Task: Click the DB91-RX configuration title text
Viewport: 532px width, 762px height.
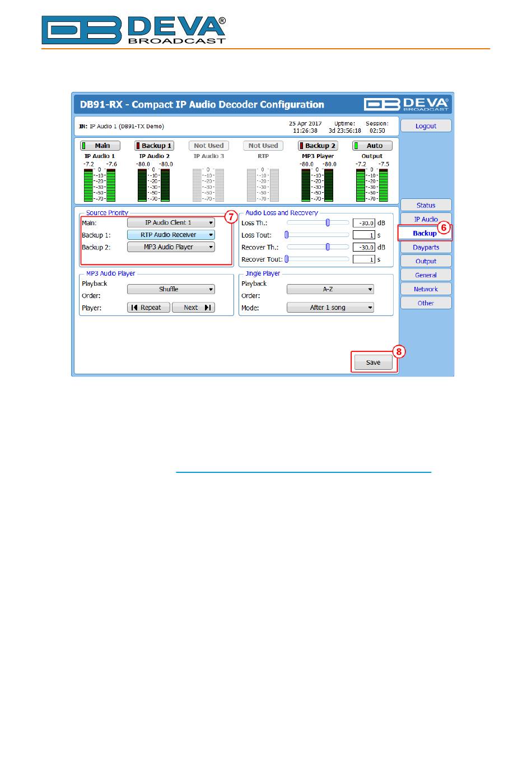Action: pyautogui.click(x=202, y=105)
